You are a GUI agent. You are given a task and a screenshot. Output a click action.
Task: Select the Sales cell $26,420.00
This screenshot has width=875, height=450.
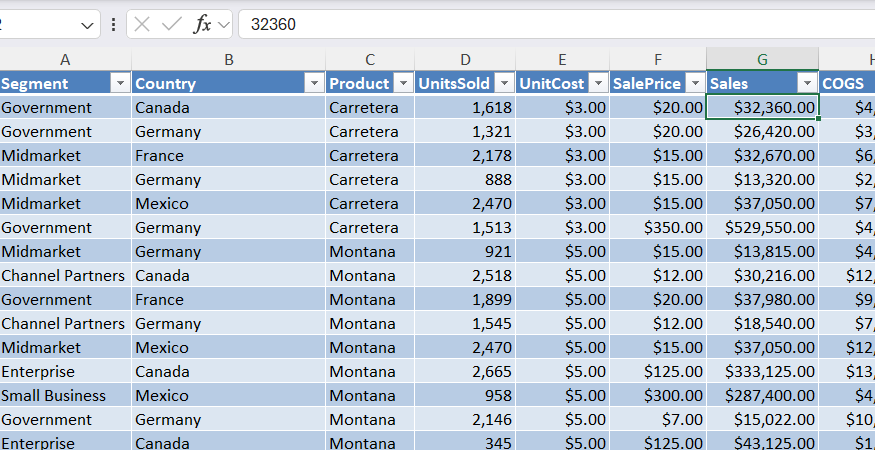(762, 132)
